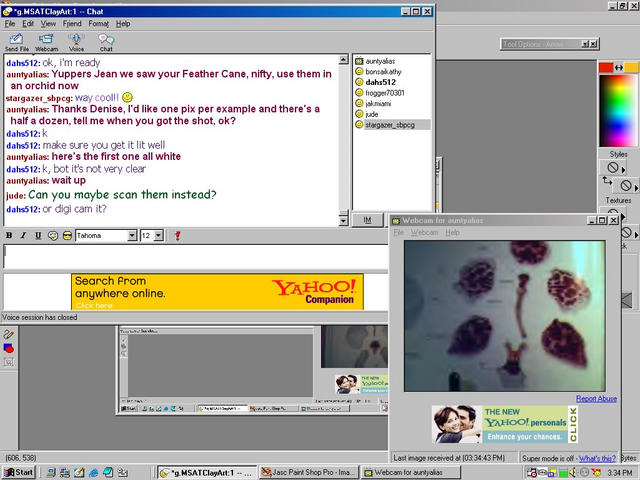Close the Tool Options palette
The image size is (640, 480).
(x=593, y=44)
